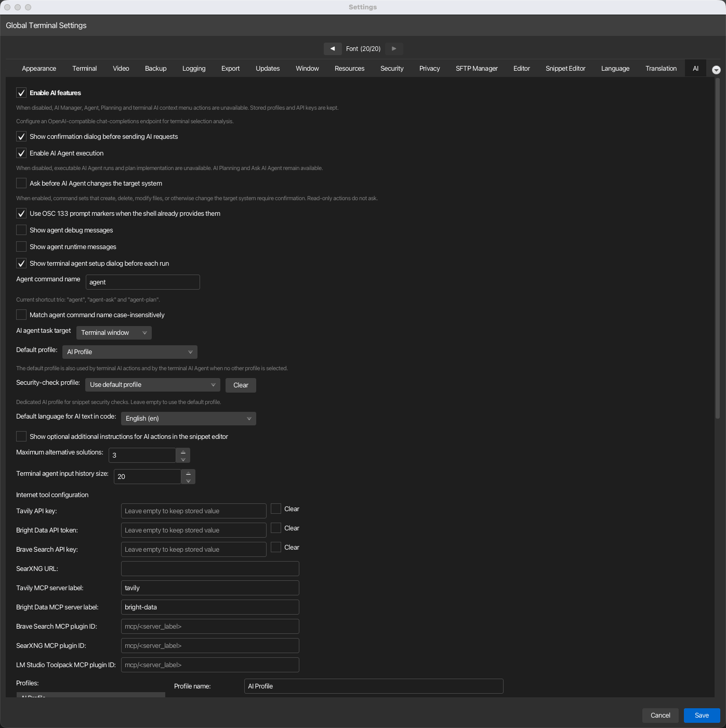Image resolution: width=726 pixels, height=728 pixels.
Task: Click the SearXNG URL field
Action: click(210, 569)
